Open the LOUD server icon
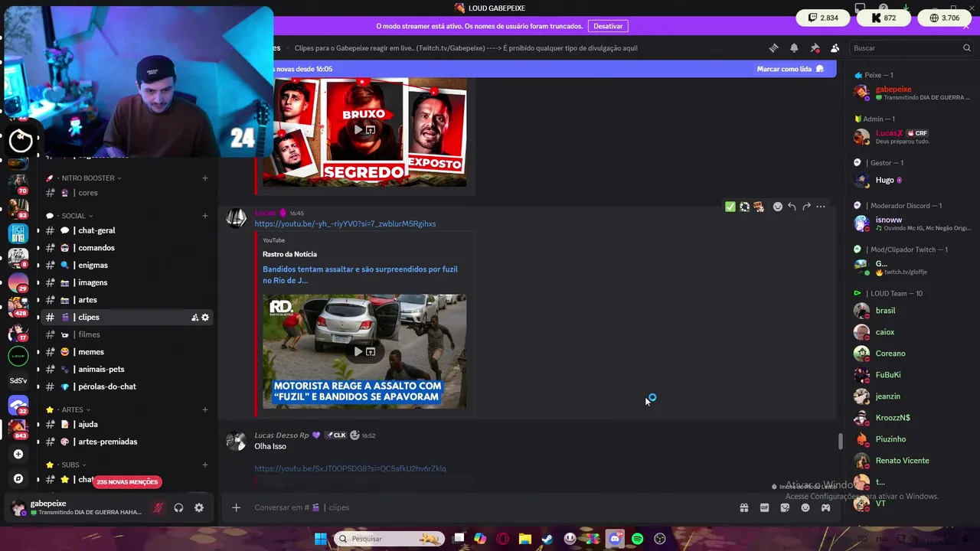Image resolution: width=980 pixels, height=551 pixels. pyautogui.click(x=18, y=356)
